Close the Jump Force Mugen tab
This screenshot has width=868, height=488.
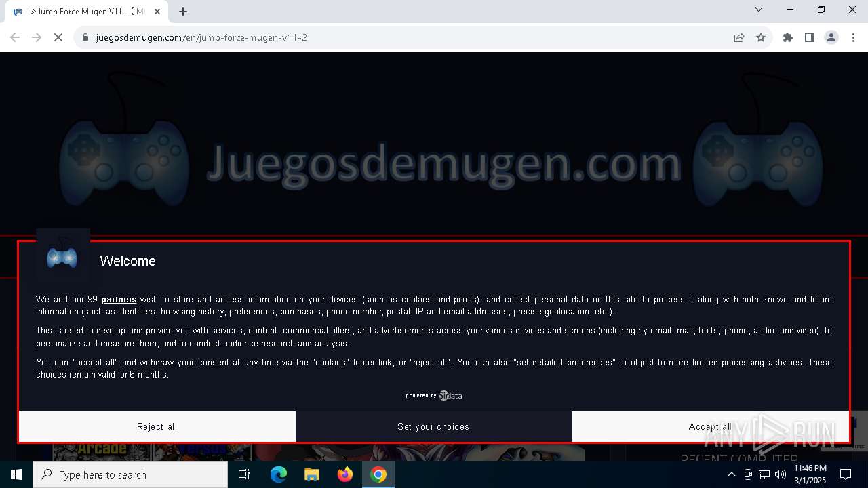(157, 12)
